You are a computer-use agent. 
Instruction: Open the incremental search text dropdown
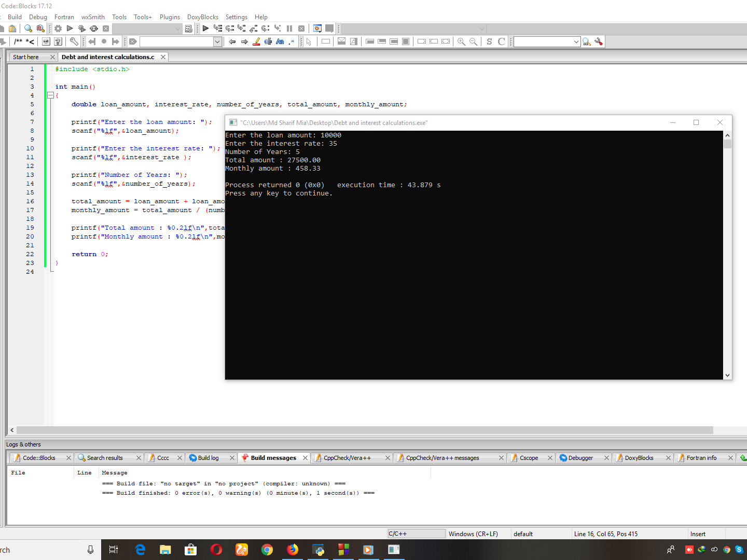[x=217, y=41]
